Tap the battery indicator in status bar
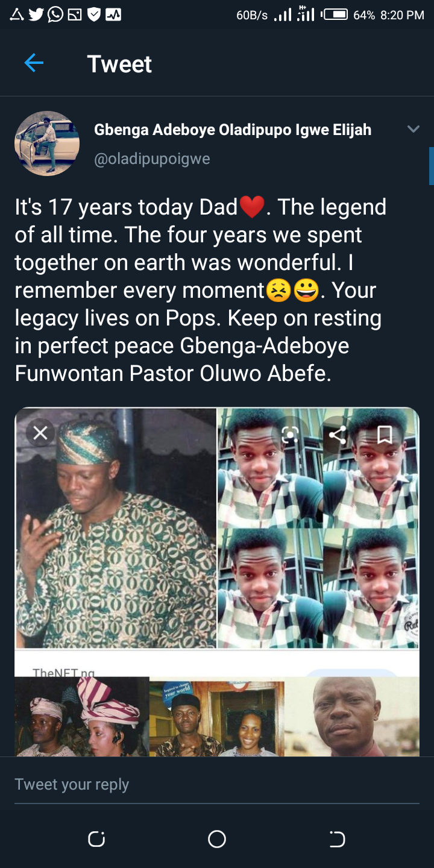 tap(336, 14)
